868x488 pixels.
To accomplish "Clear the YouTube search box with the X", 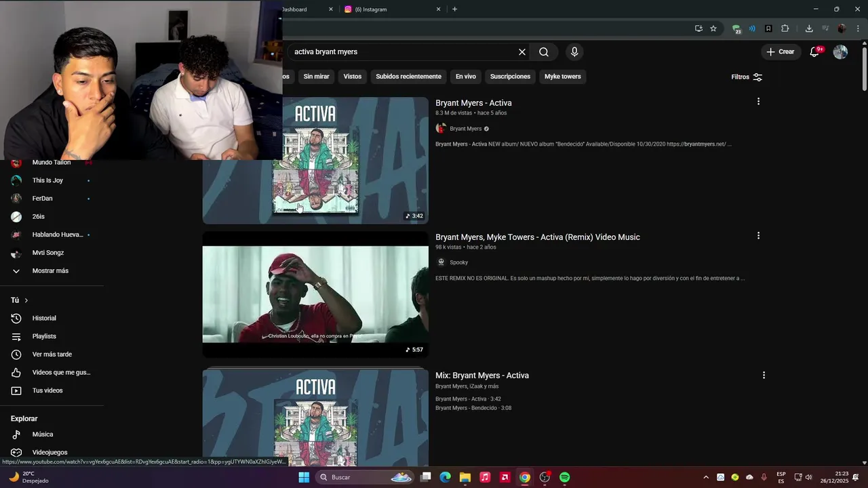I will coord(522,52).
